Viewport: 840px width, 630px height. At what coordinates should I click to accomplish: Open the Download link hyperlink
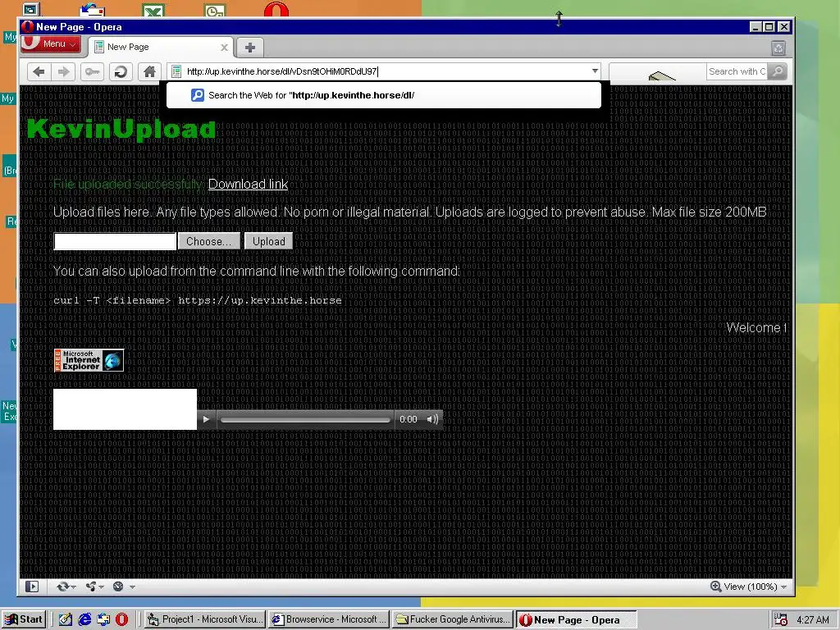248,184
